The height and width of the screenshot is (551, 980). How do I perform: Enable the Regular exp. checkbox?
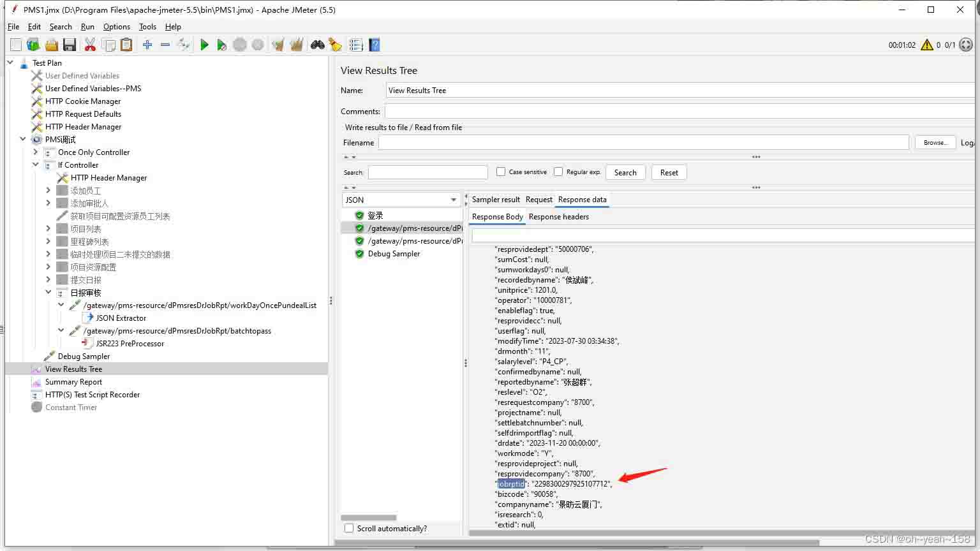558,172
